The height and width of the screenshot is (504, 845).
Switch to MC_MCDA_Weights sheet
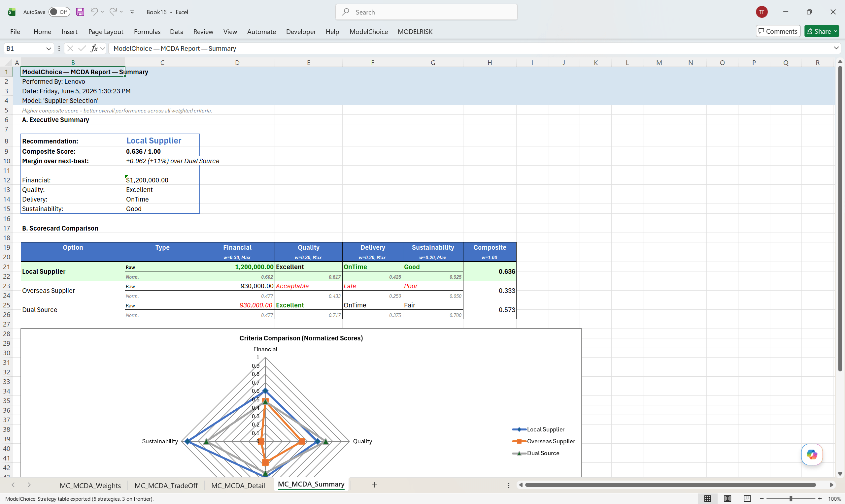pyautogui.click(x=90, y=485)
